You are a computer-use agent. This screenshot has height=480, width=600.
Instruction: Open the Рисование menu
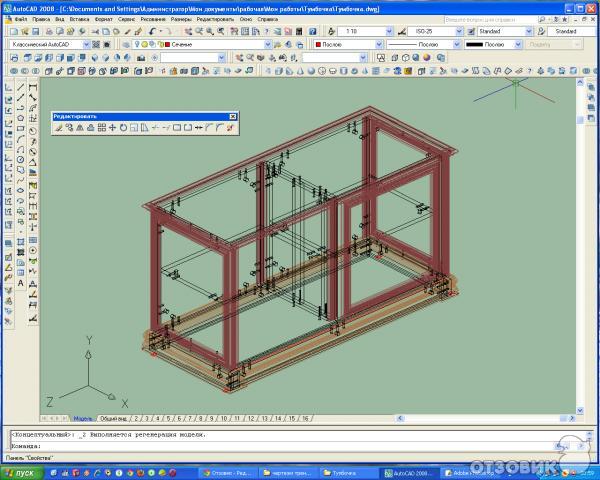[154, 19]
